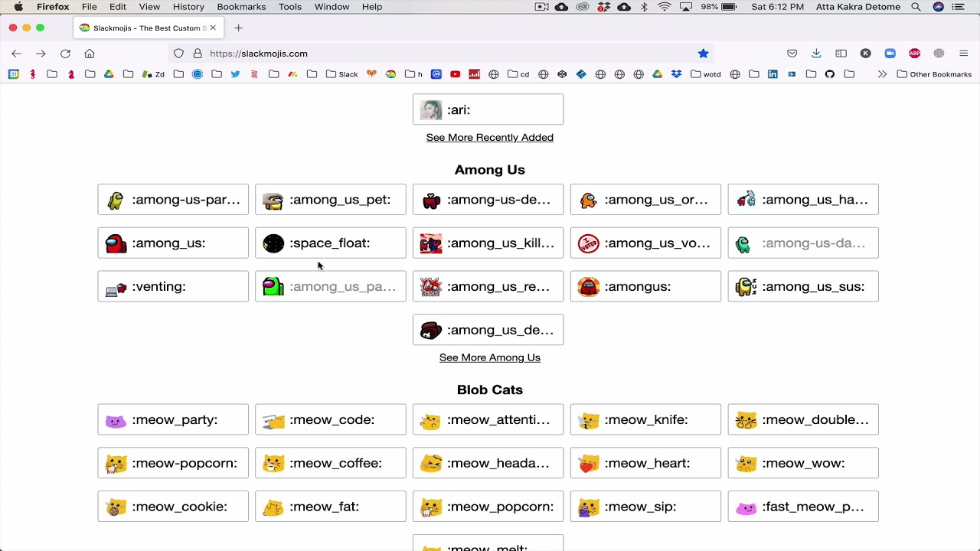Click the :among_us_kill... emoji icon
980x551 pixels.
click(431, 243)
